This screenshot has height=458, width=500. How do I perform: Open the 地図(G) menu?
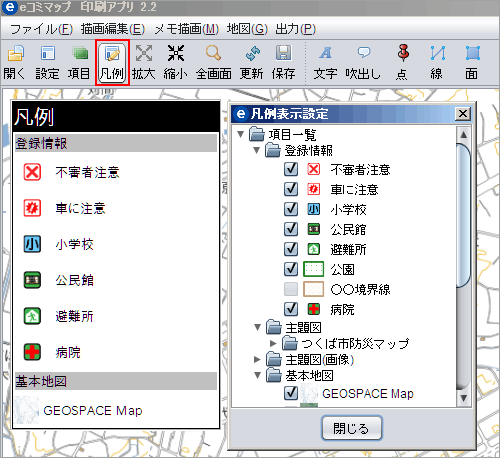(247, 29)
